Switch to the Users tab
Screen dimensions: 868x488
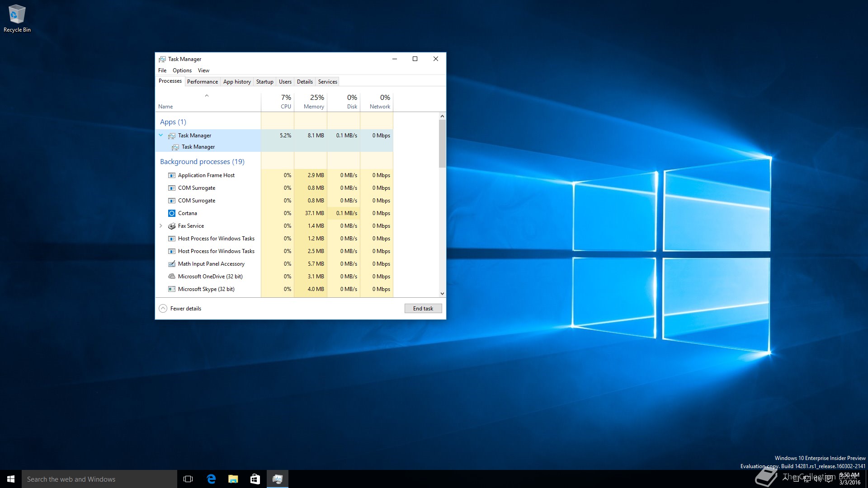[x=285, y=82]
